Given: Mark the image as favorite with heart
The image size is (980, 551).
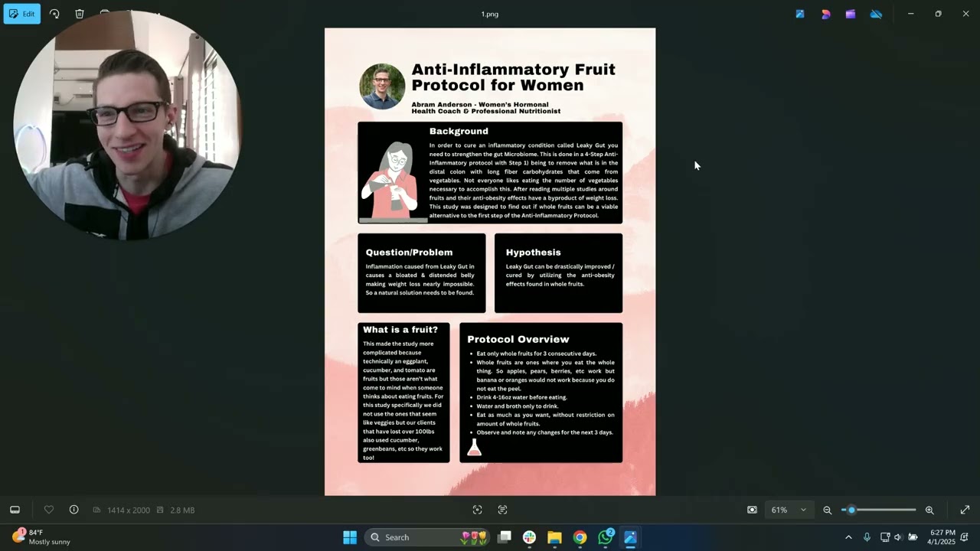Looking at the screenshot, I should tap(49, 510).
